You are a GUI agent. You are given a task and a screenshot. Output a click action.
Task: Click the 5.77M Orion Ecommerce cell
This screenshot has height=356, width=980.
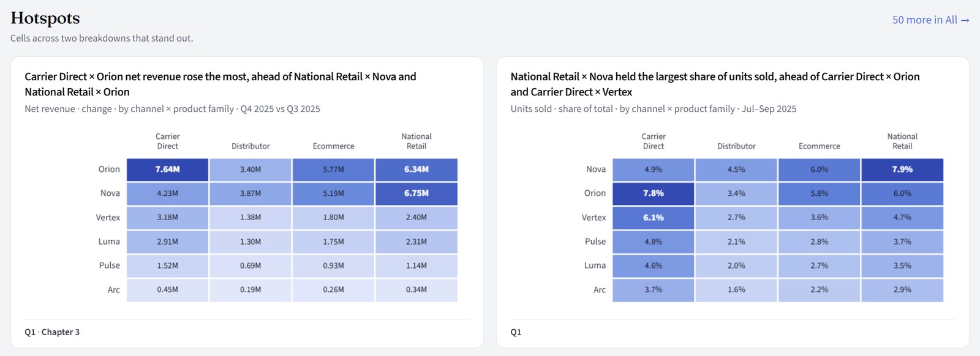(x=333, y=169)
